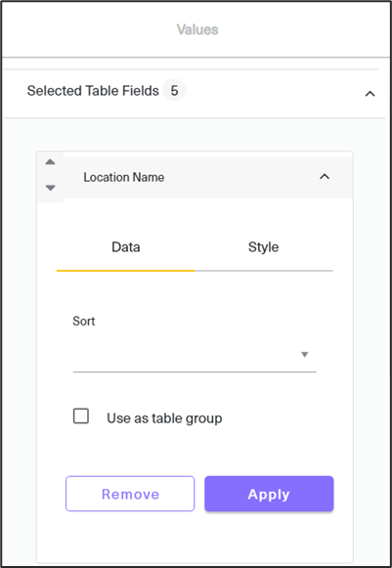Enable Use as table group checkbox
This screenshot has width=392, height=568.
point(81,415)
